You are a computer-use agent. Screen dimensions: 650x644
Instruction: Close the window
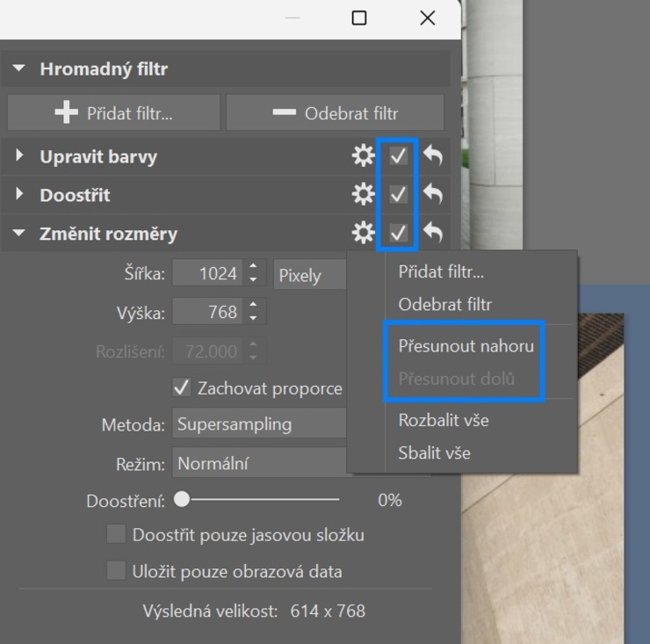(x=428, y=18)
